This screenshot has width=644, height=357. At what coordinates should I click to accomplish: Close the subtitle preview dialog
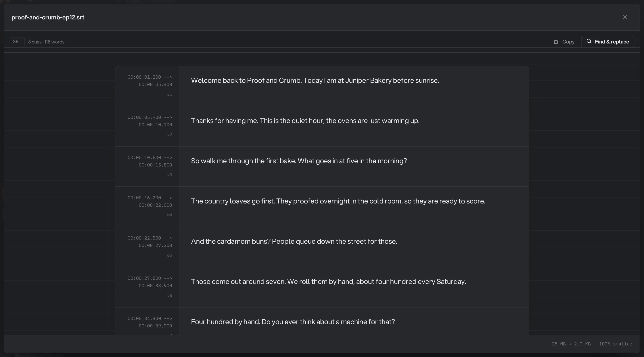[x=625, y=17]
